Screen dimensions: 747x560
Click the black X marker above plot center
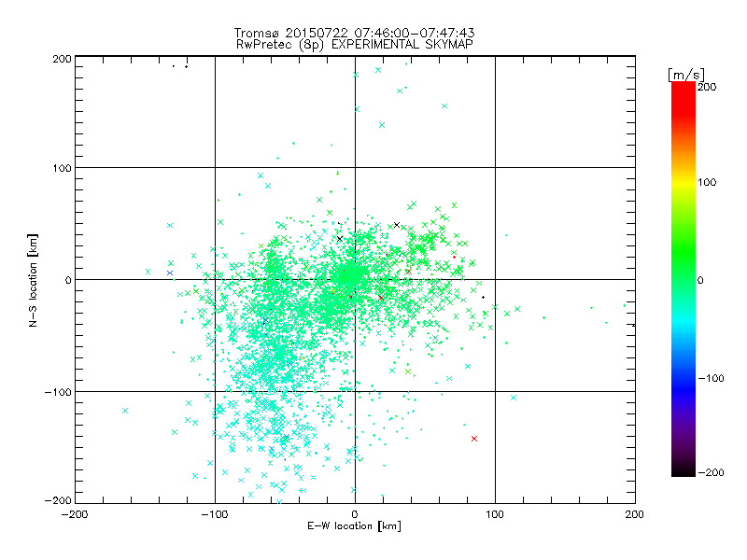tap(340, 239)
